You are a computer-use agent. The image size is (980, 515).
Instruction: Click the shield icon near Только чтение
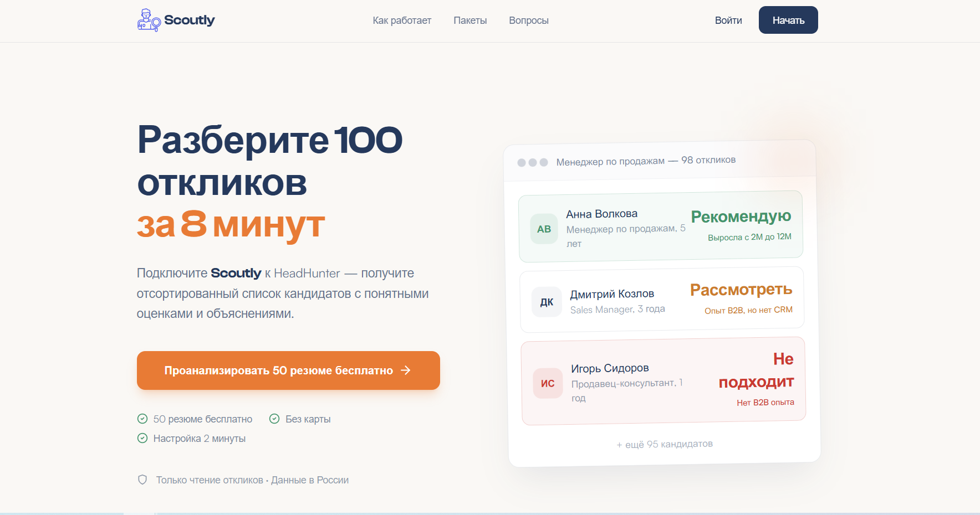(142, 480)
